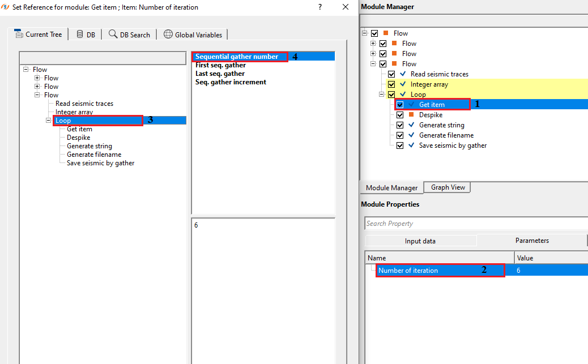
Task: Select Despike in Module Manager
Action: click(x=431, y=115)
